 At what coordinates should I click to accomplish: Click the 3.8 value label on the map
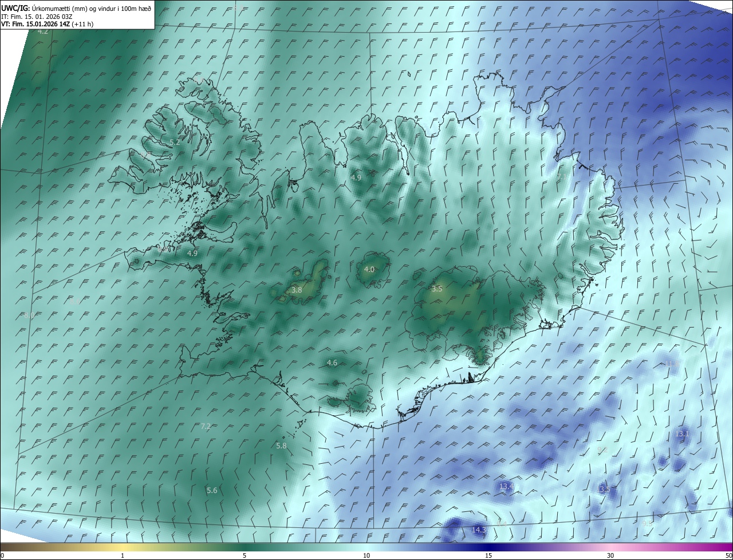pyautogui.click(x=297, y=290)
